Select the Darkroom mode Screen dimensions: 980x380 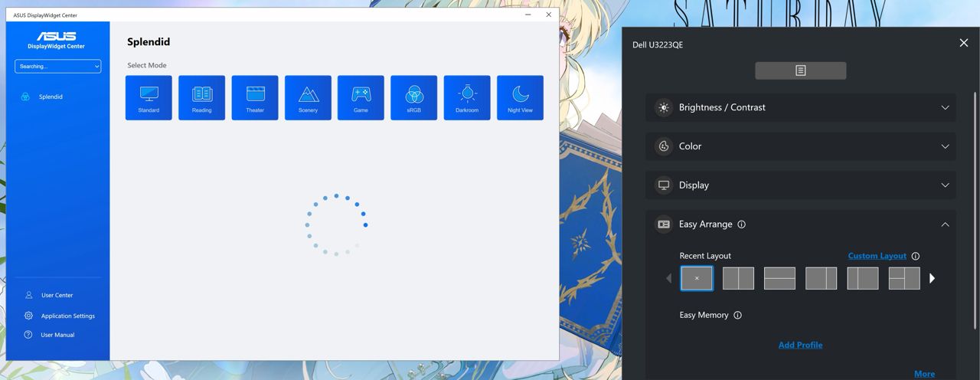467,97
